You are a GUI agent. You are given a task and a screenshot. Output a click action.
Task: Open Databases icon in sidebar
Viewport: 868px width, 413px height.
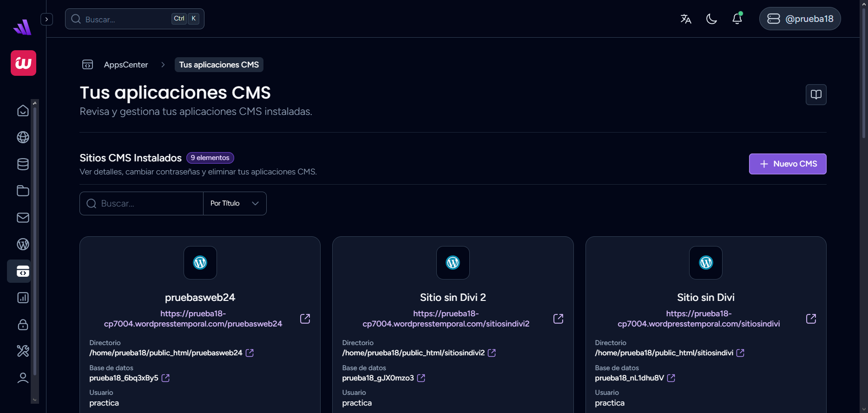tap(23, 164)
